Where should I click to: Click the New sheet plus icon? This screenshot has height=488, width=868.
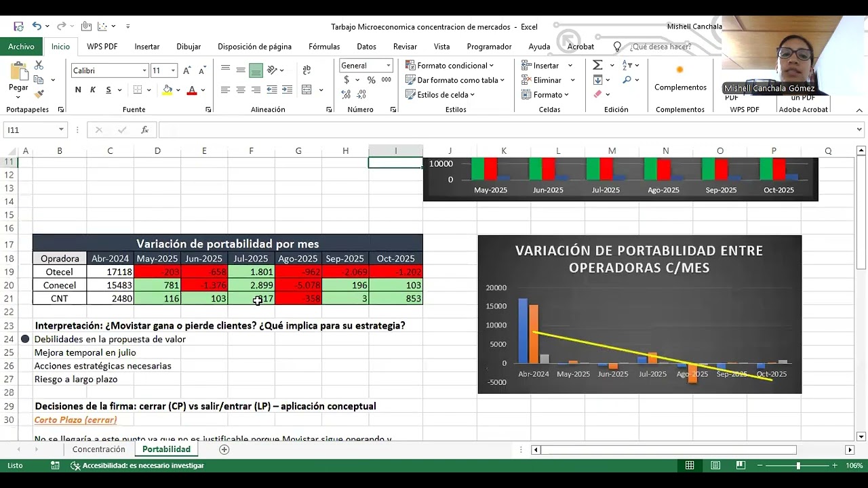pos(224,449)
